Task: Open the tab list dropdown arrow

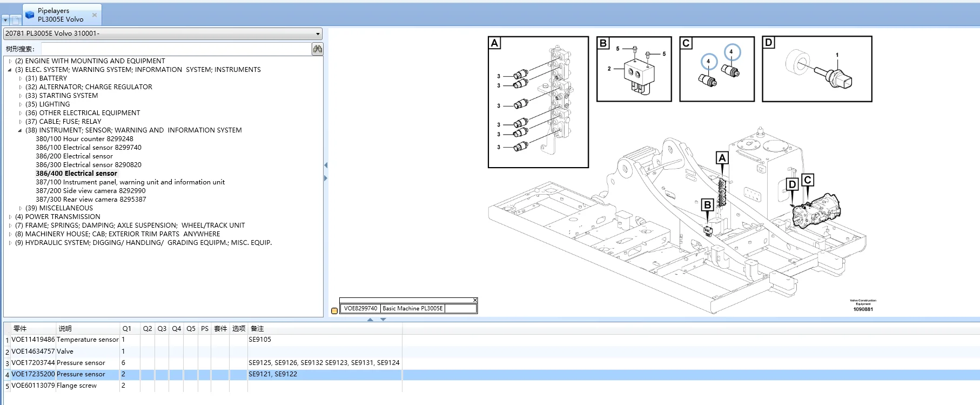Action: point(5,20)
